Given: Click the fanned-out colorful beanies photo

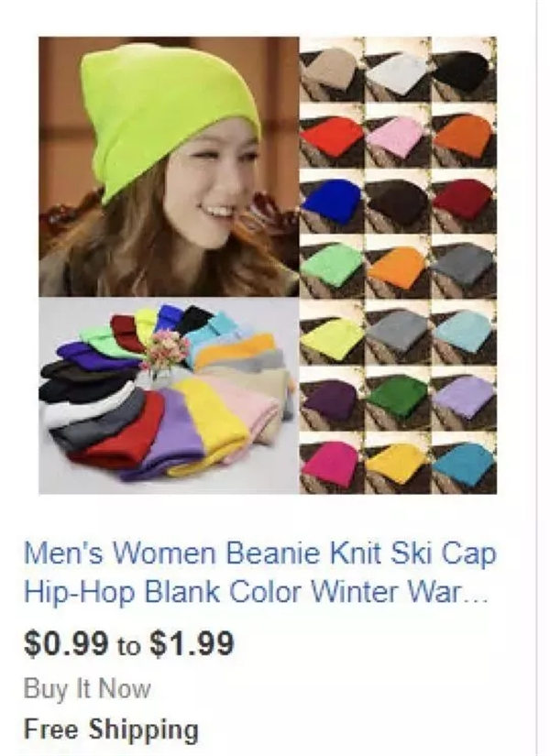Looking at the screenshot, I should point(169,395).
